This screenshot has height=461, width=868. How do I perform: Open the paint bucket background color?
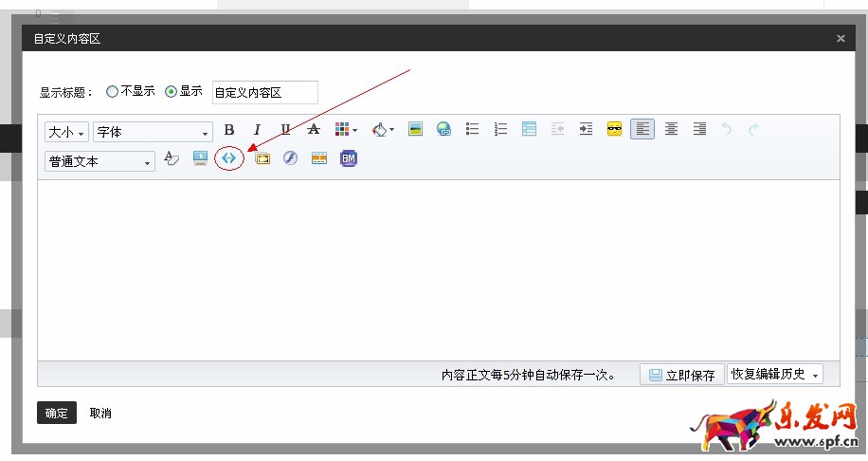[x=383, y=130]
